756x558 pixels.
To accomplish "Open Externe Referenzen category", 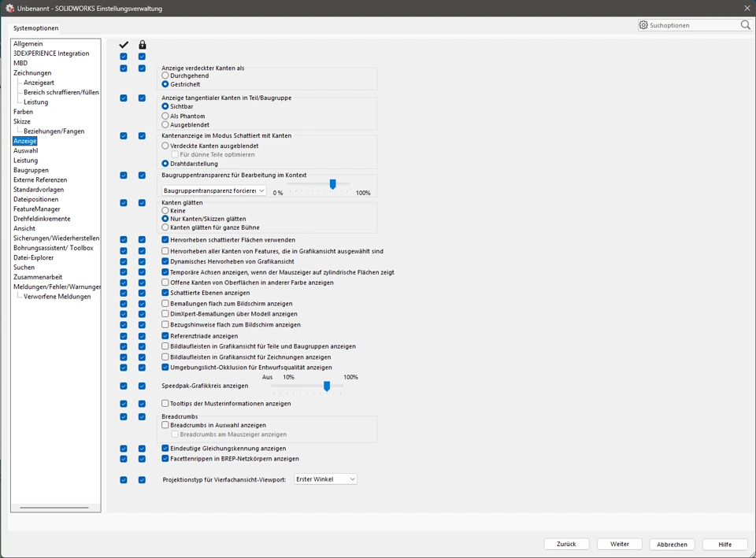I will pos(40,179).
